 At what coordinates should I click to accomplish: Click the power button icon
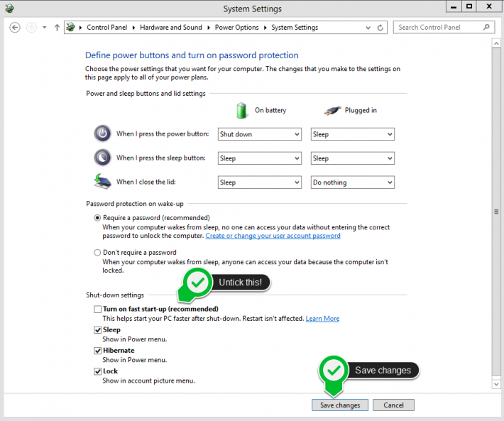pos(102,133)
